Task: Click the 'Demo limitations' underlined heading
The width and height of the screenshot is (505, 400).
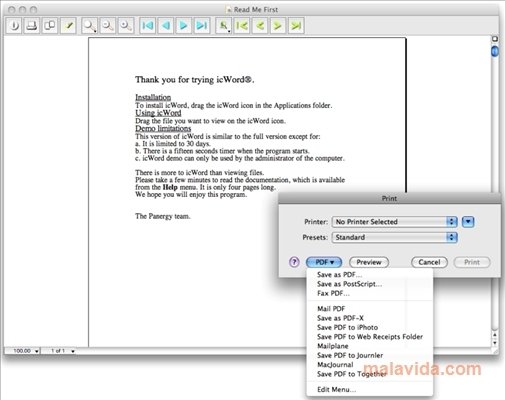Action: coord(163,128)
